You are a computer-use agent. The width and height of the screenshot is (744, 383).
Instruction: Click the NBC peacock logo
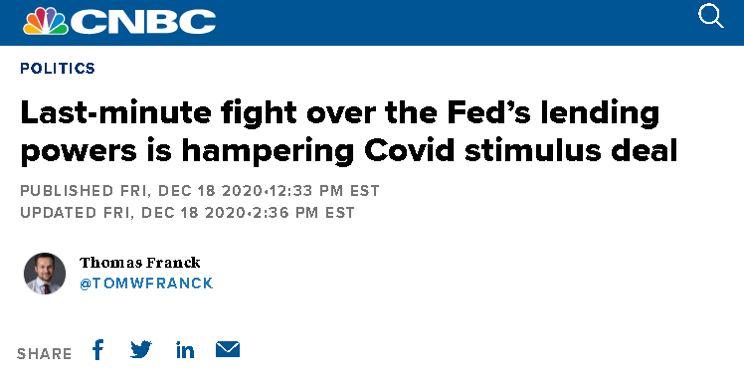[46, 21]
